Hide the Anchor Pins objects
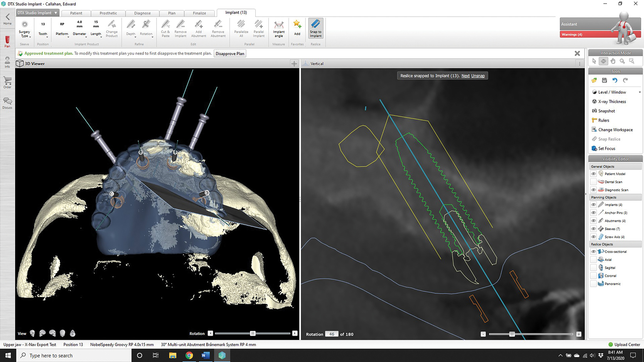This screenshot has width=644, height=362. (x=593, y=213)
